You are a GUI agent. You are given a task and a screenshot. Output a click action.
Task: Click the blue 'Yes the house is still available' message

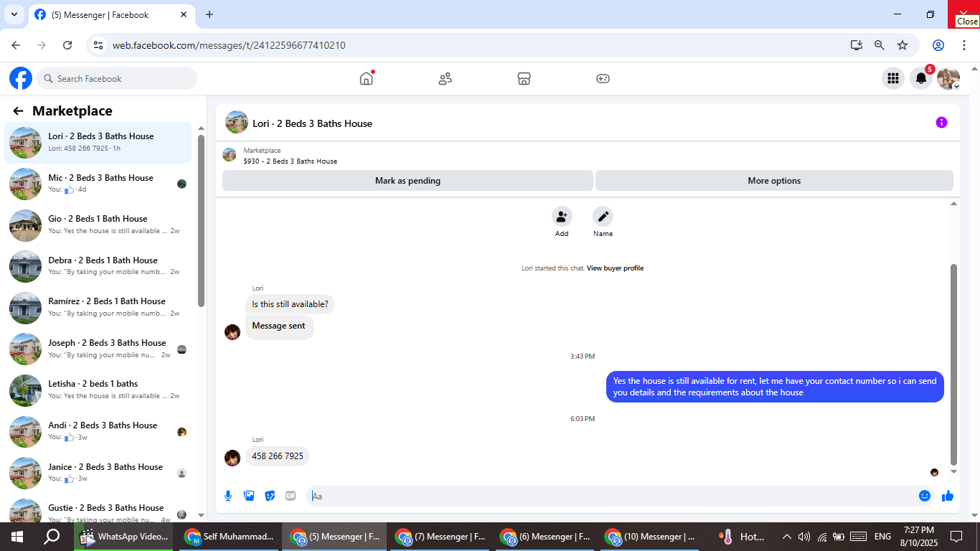(x=775, y=387)
